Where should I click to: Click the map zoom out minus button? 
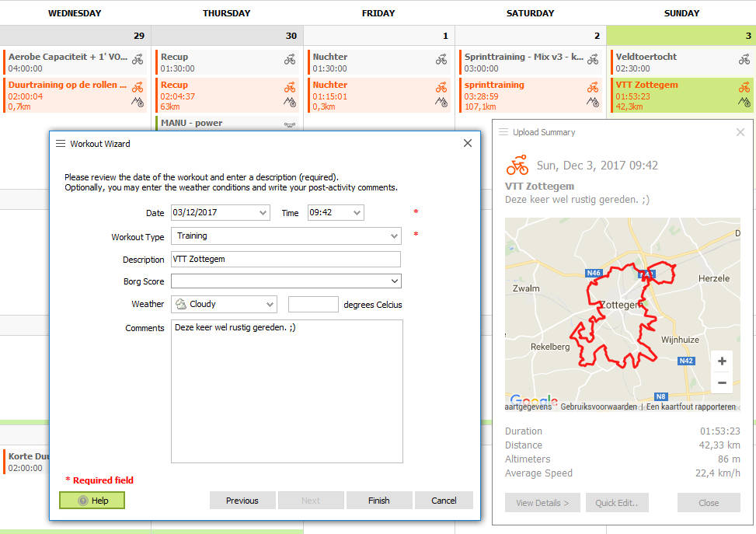click(722, 382)
